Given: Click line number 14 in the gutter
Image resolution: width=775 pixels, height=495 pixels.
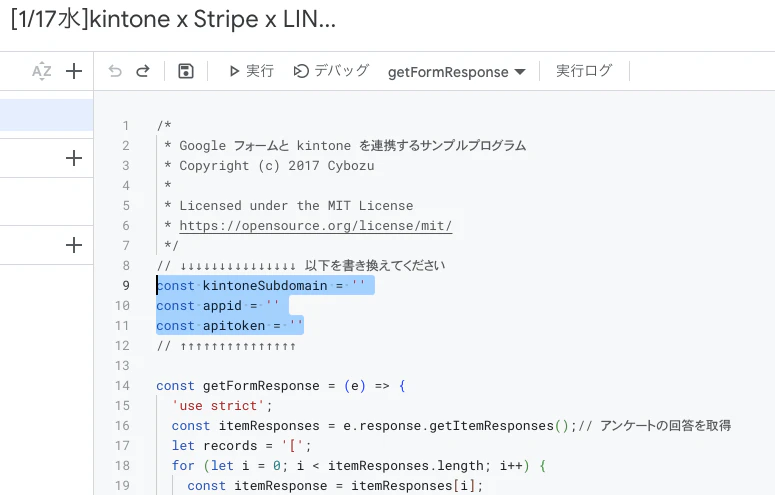Looking at the screenshot, I should click(123, 386).
